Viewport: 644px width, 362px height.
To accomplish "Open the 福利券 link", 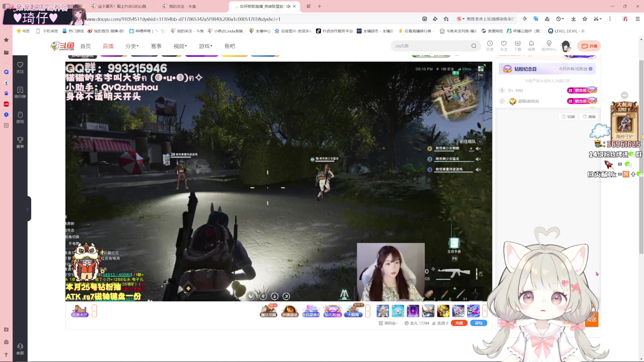I will (x=388, y=323).
